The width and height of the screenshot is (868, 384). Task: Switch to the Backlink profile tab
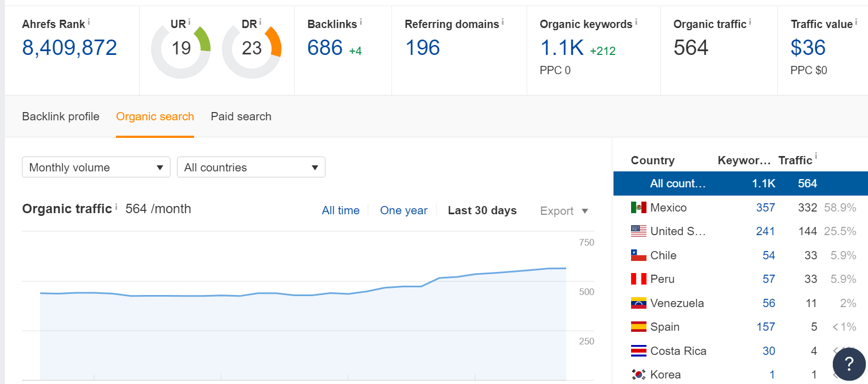[x=60, y=116]
